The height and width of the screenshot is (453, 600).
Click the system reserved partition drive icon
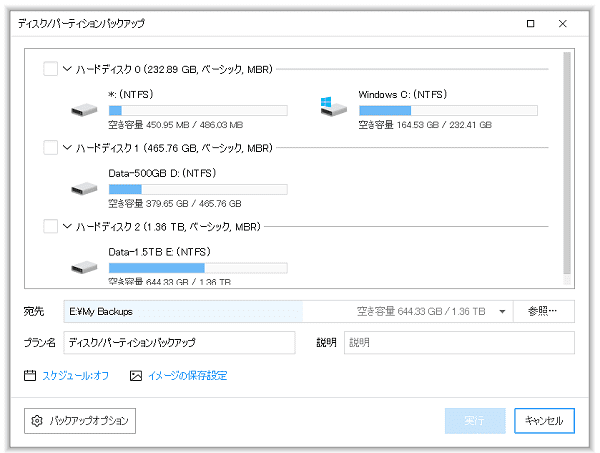83,110
